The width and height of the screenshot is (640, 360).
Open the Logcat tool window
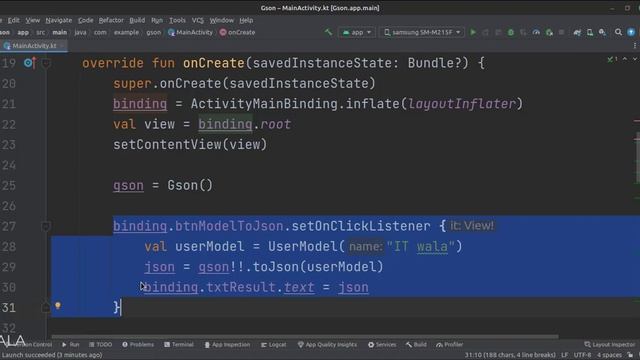(x=273, y=344)
